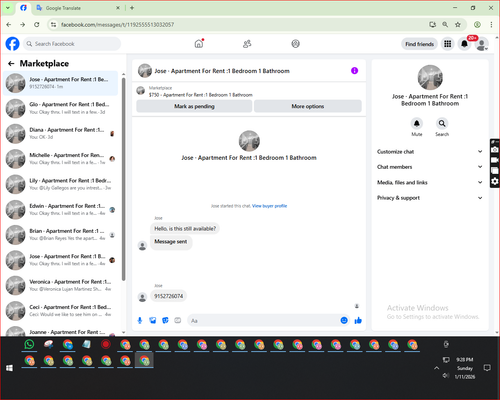This screenshot has width=500, height=400.
Task: Open the emoji picker in message box
Action: pos(344,320)
